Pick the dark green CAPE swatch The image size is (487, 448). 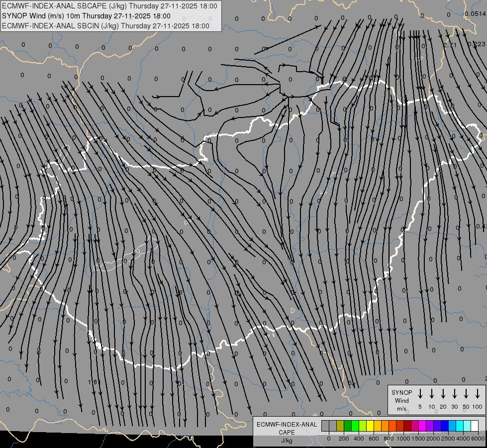point(348,426)
